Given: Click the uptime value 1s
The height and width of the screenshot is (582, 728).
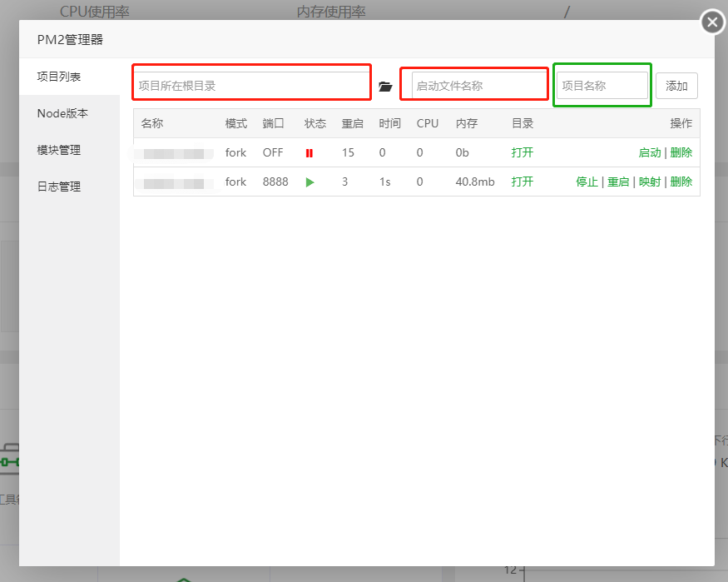Looking at the screenshot, I should (385, 182).
